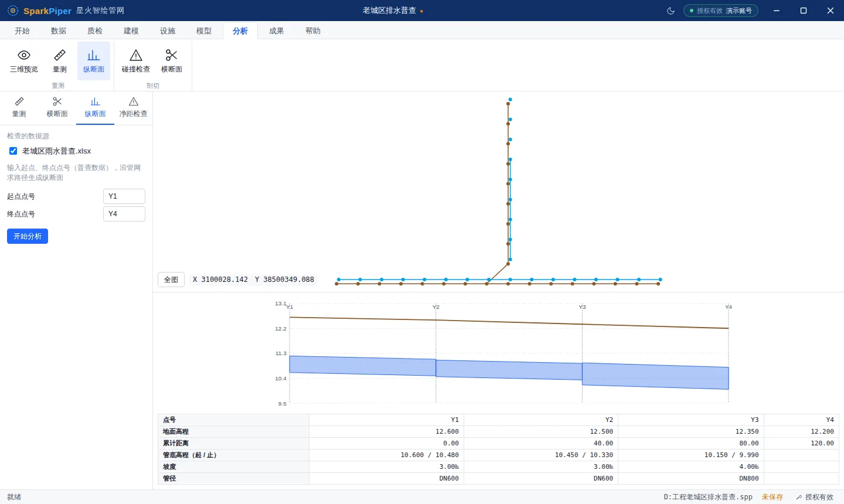The width and height of the screenshot is (844, 504).
Task: Switch side panel to 横断面 tab
Action: (x=57, y=108)
